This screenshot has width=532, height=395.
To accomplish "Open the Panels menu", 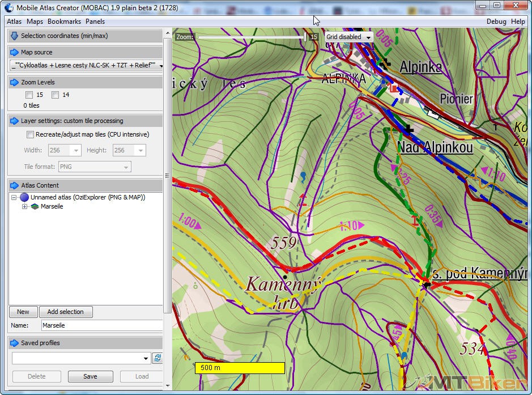I will (95, 22).
